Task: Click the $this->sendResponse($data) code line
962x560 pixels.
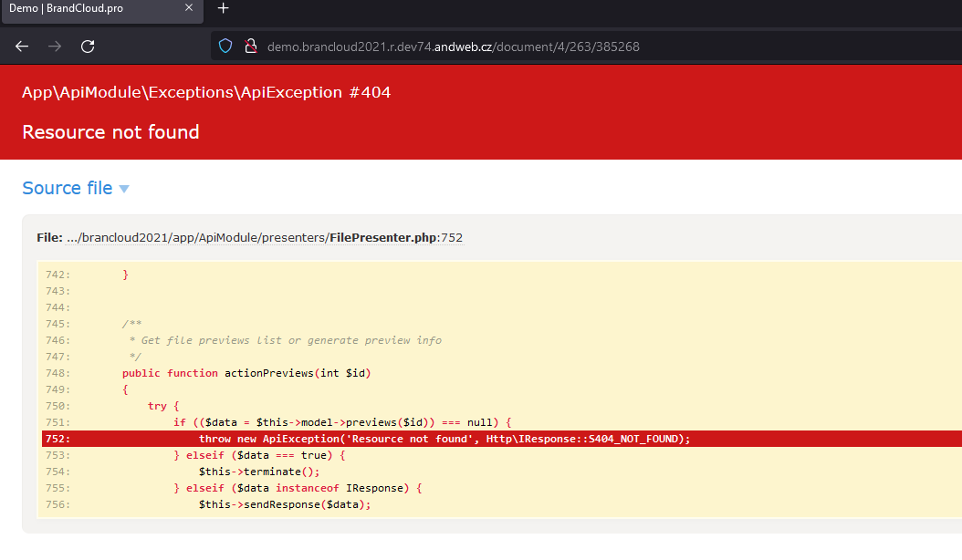Action: point(285,504)
